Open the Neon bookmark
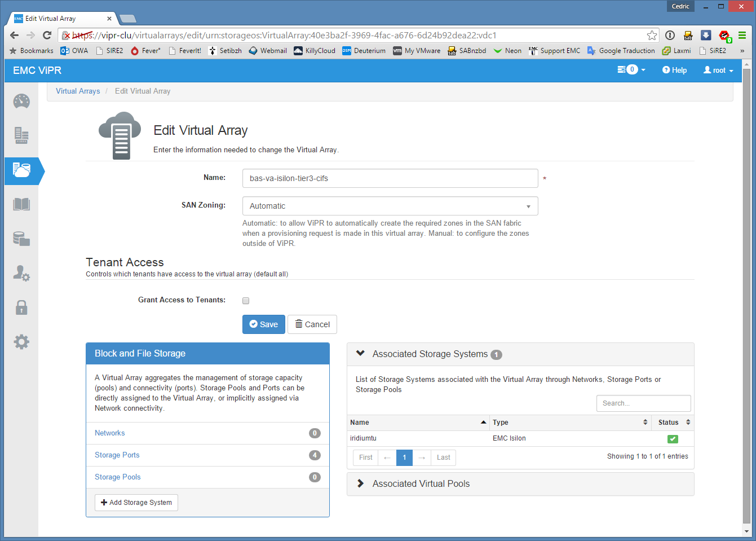The image size is (756, 541). pyautogui.click(x=507, y=51)
